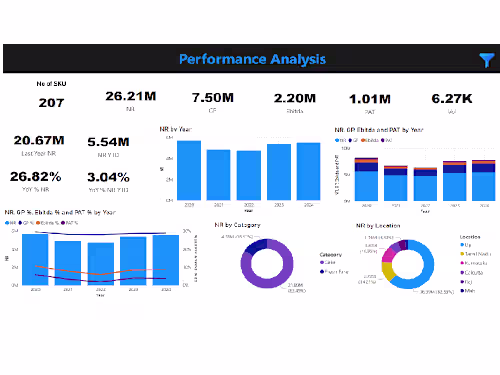Click the 7.50M GP card
Viewport: 500px width, 375px height.
[x=213, y=102]
